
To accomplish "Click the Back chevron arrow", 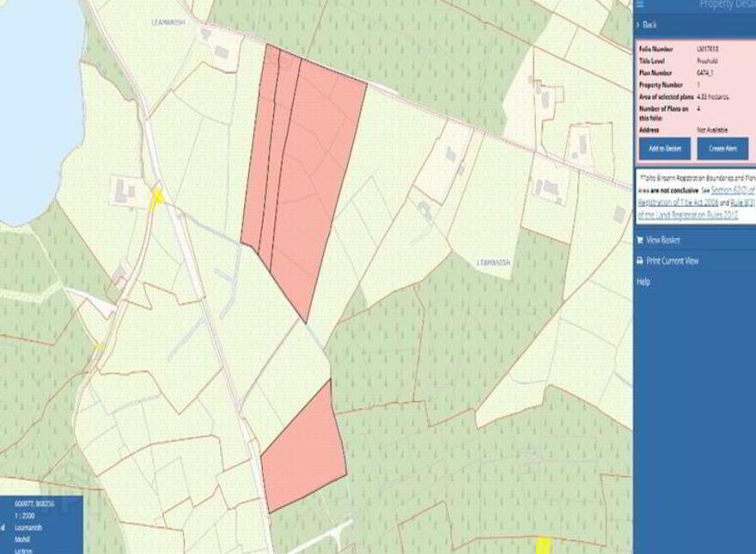I will click(637, 25).
